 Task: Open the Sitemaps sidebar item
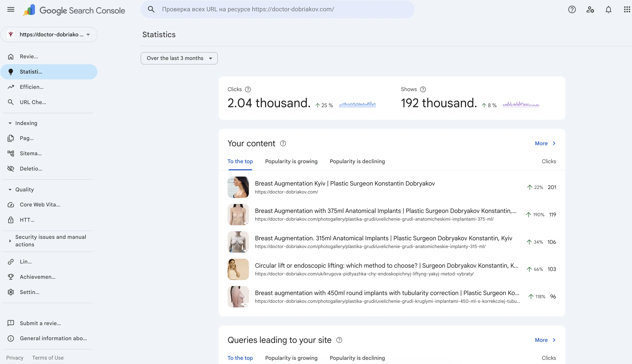point(31,154)
